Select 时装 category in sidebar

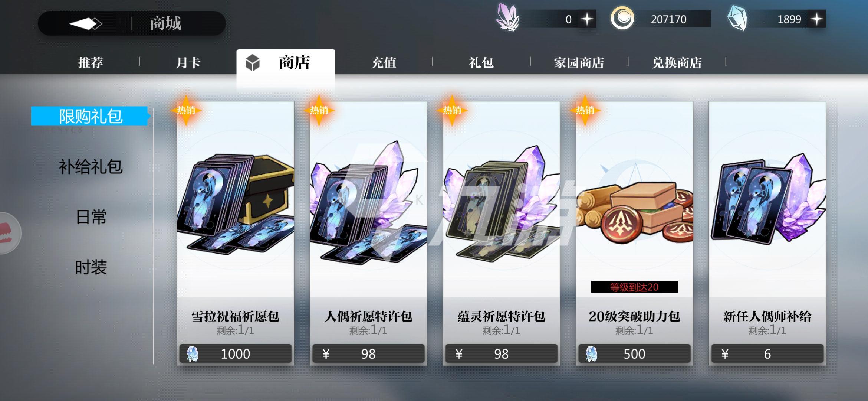[x=91, y=267]
